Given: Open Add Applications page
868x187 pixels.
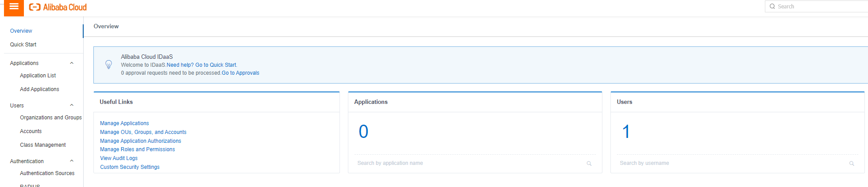Looking at the screenshot, I should [39, 89].
